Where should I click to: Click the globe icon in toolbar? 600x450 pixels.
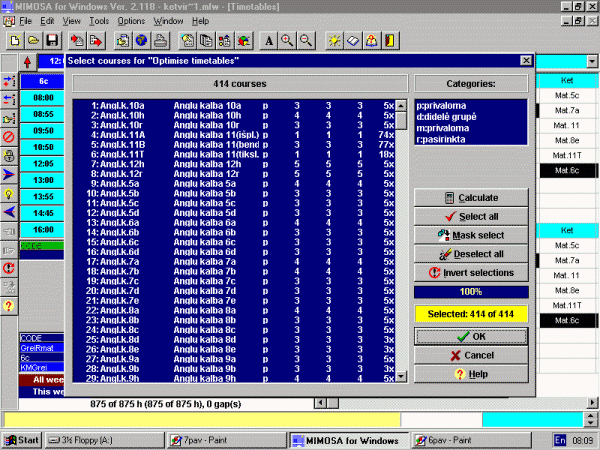(141, 41)
